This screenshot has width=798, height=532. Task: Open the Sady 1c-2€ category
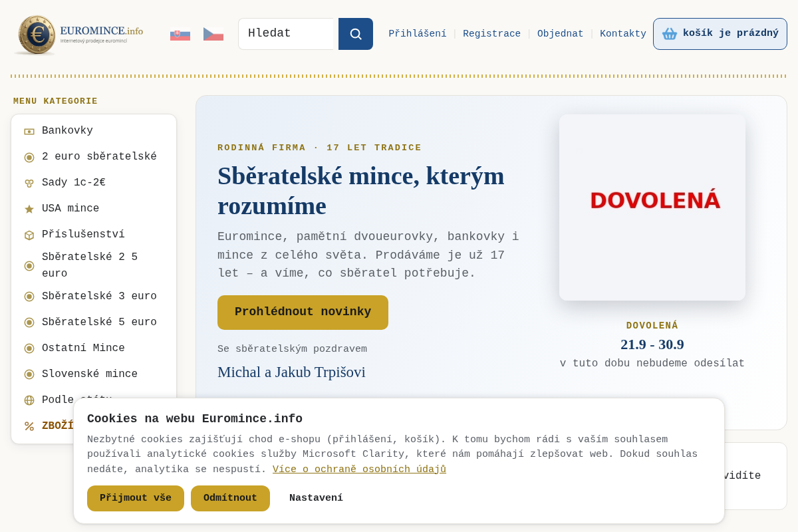pyautogui.click(x=94, y=183)
